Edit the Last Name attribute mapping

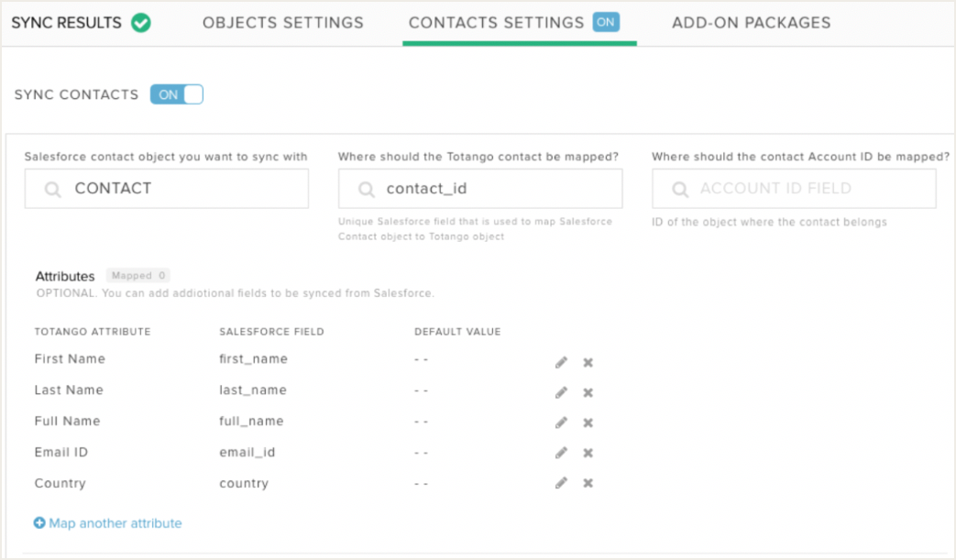[561, 392]
